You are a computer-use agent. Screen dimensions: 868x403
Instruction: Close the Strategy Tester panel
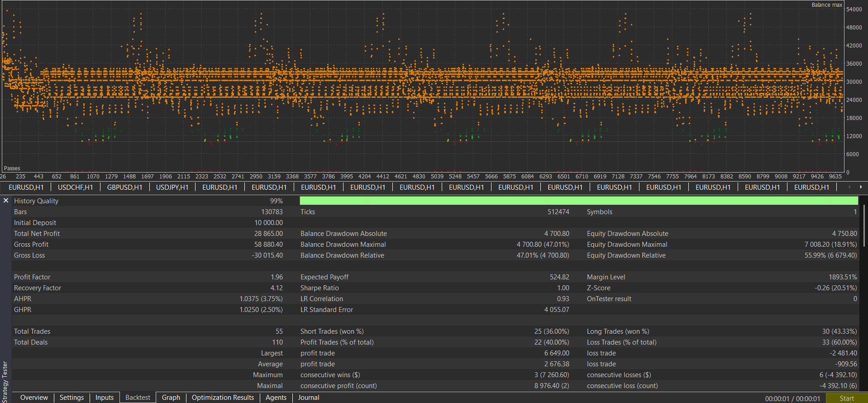[x=6, y=200]
